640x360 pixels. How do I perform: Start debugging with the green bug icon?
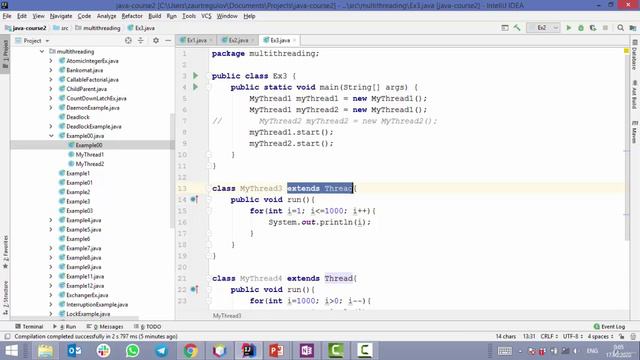[581, 28]
